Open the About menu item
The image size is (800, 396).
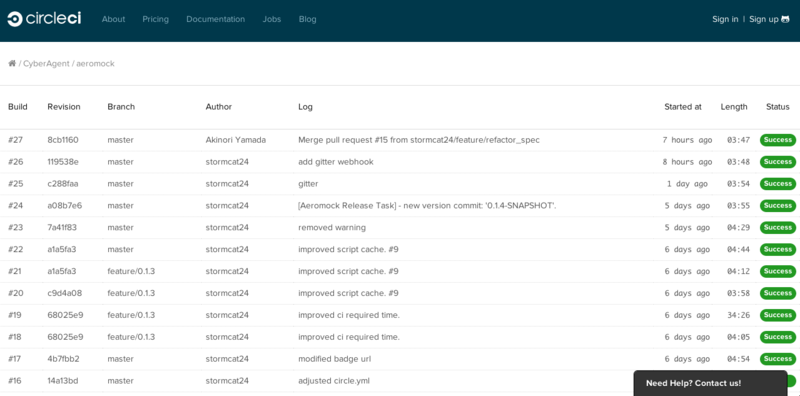[113, 19]
